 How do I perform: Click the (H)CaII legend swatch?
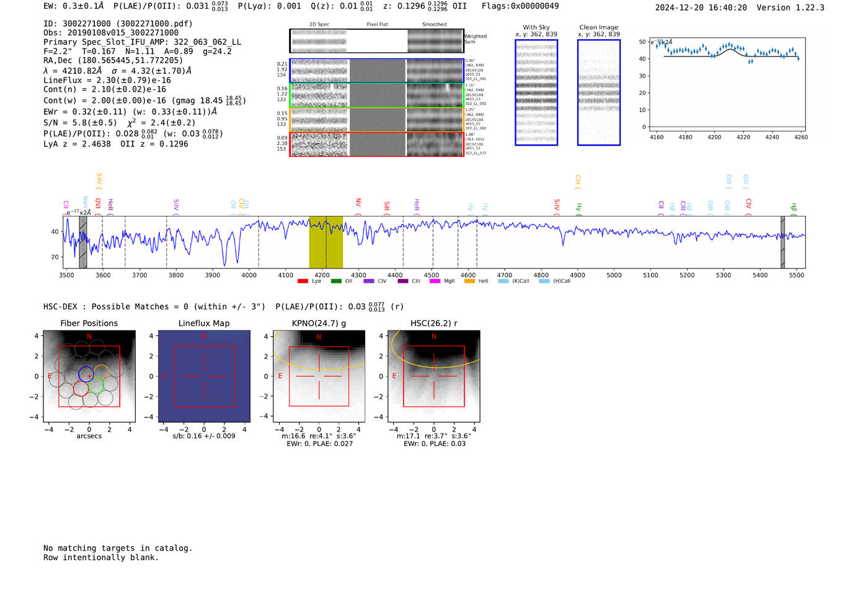[544, 281]
